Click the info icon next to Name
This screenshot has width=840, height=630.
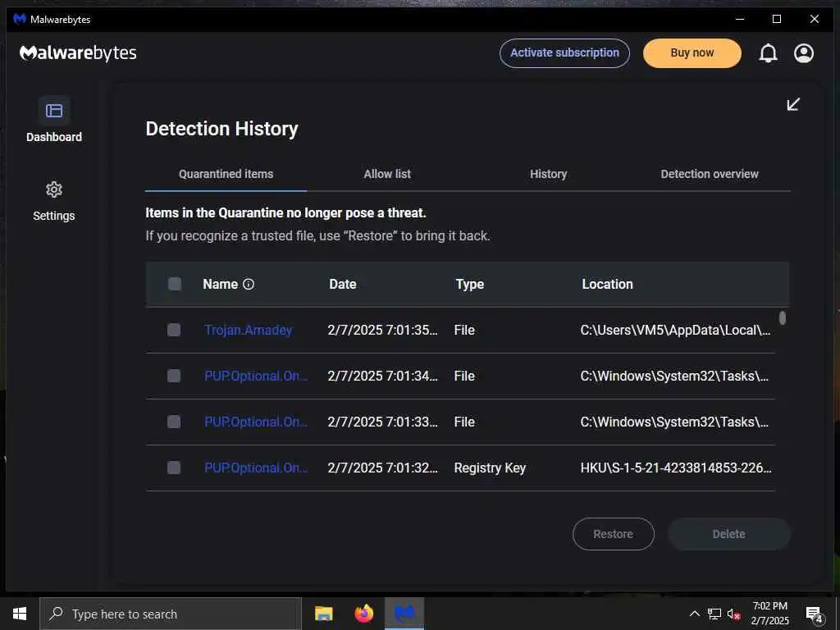pos(249,285)
